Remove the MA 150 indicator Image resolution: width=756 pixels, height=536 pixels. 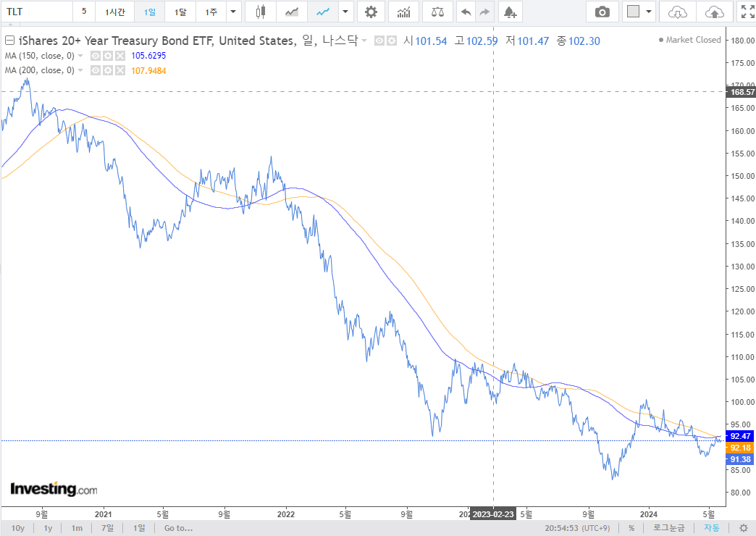click(119, 56)
